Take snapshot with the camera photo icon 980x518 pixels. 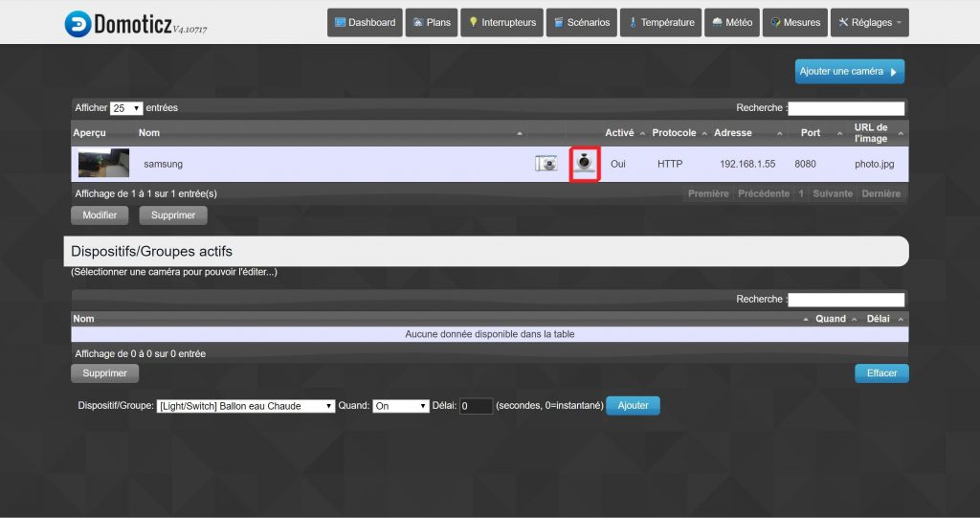[x=546, y=164]
